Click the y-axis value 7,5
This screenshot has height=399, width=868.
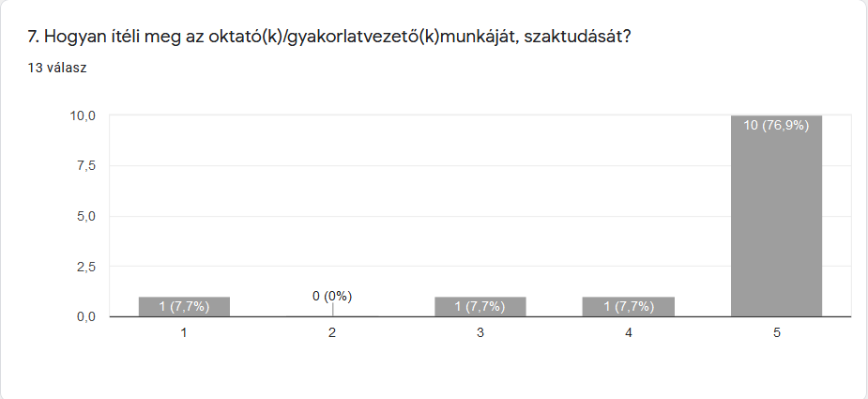point(85,166)
